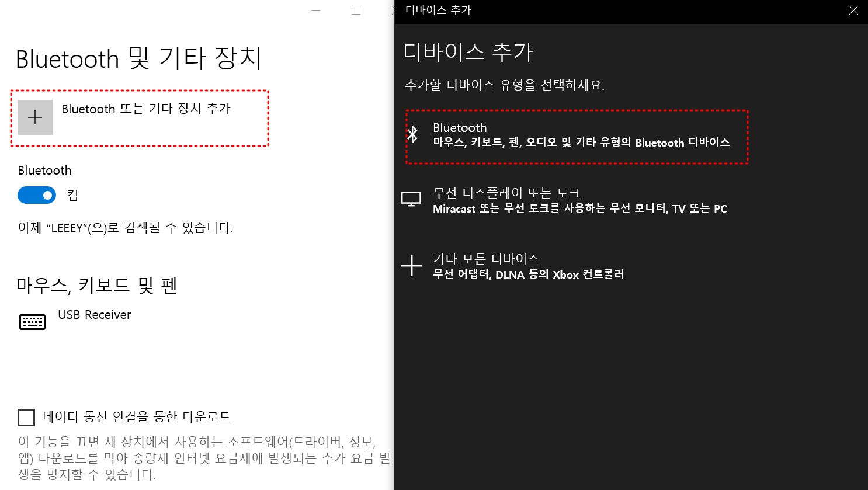This screenshot has width=868, height=490.
Task: Minimize the Settings window
Action: coord(316,11)
